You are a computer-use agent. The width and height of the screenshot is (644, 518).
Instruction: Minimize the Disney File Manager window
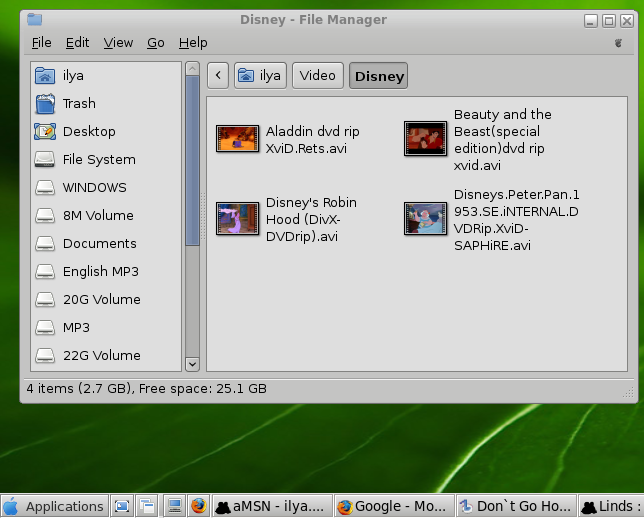coord(591,21)
